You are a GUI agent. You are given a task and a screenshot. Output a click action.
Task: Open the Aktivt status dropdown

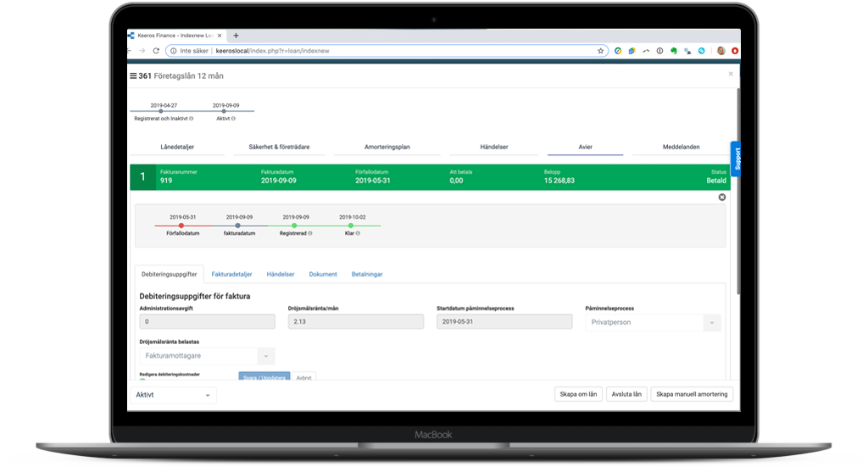point(173,395)
